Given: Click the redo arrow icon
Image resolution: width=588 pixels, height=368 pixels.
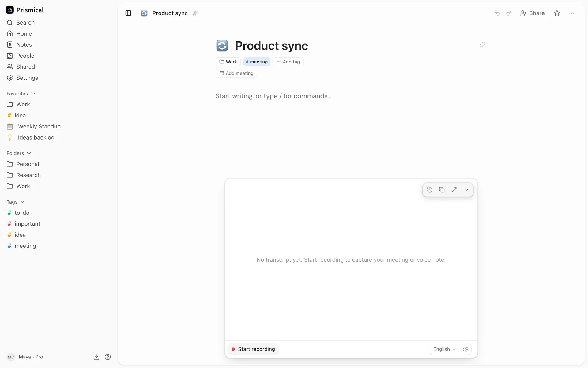Looking at the screenshot, I should click(x=509, y=13).
